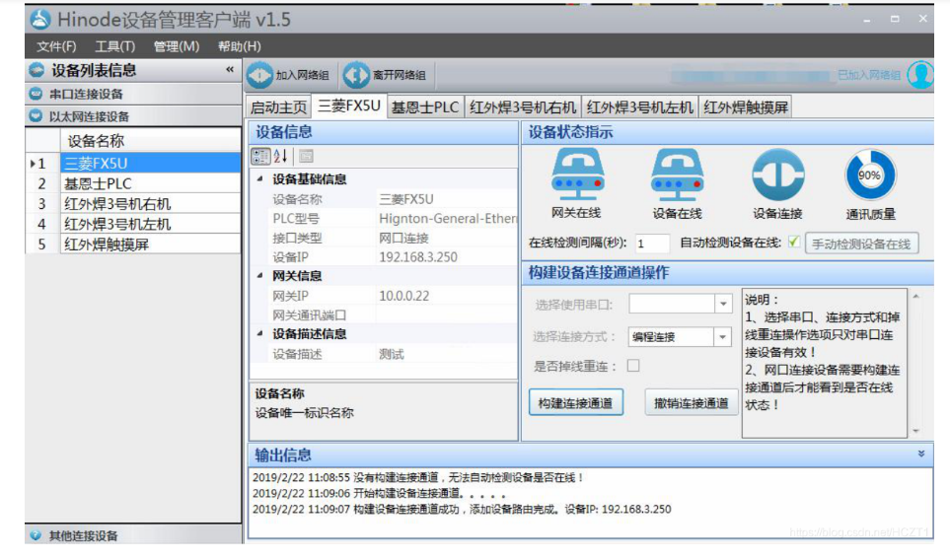Collapse 输出信息 panel
950x560 pixels.
921,455
